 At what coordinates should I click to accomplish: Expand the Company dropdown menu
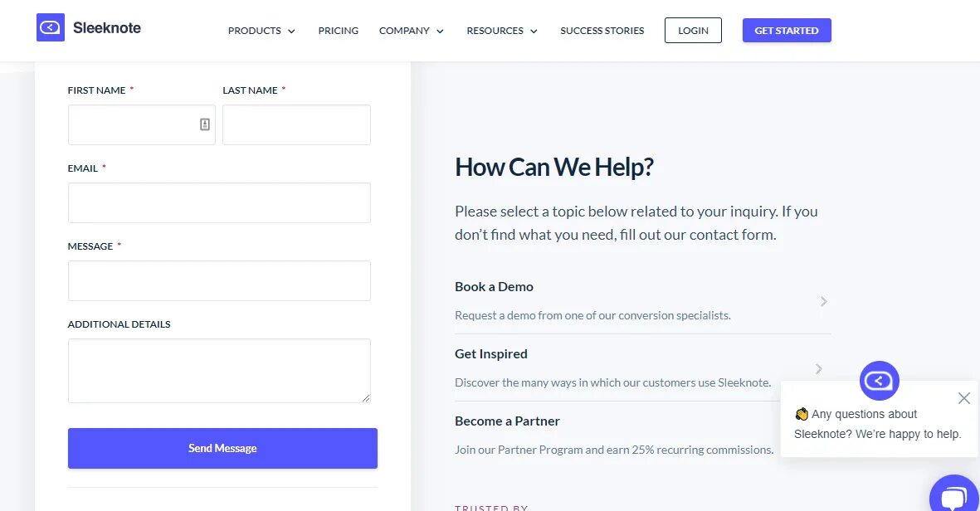click(x=412, y=31)
